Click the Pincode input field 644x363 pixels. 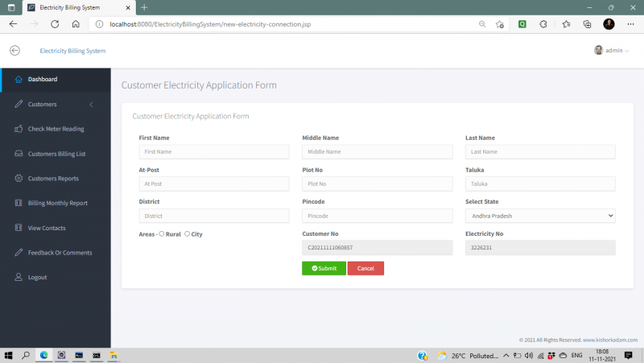pos(377,216)
